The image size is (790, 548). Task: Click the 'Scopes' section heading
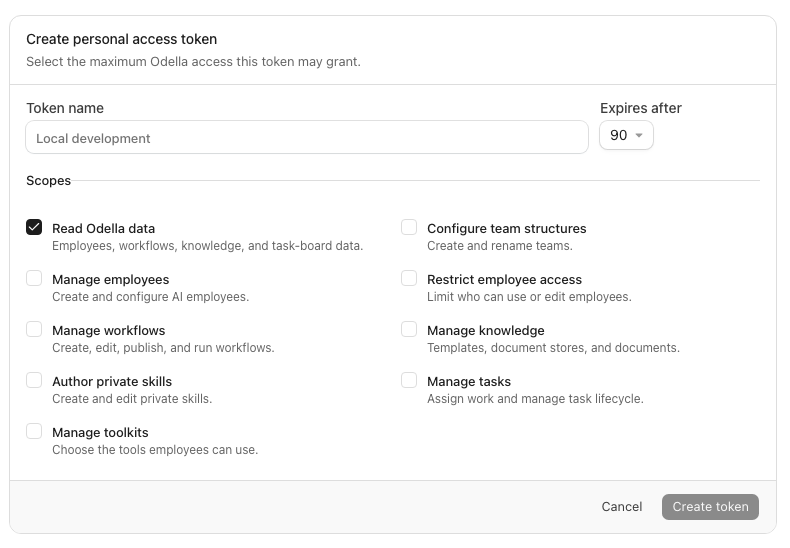(x=48, y=181)
